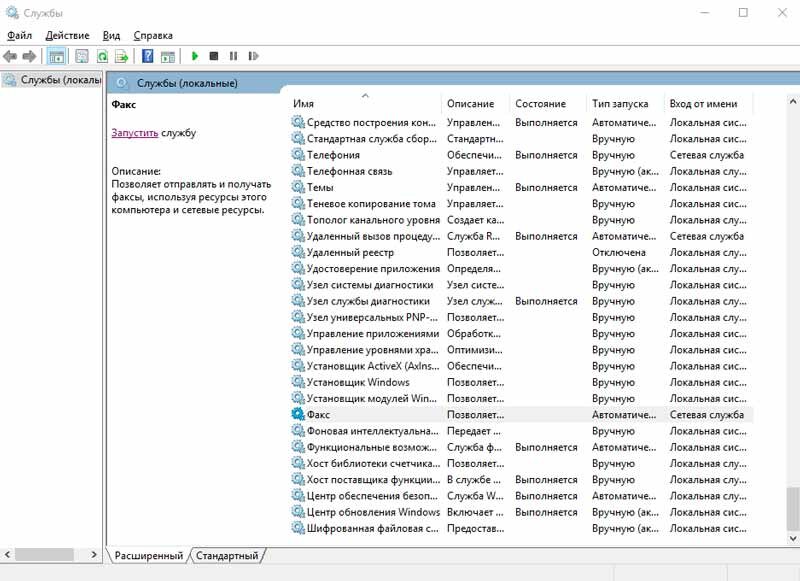
Task: Click gear icon of Удаленный реестр
Action: pos(298,252)
